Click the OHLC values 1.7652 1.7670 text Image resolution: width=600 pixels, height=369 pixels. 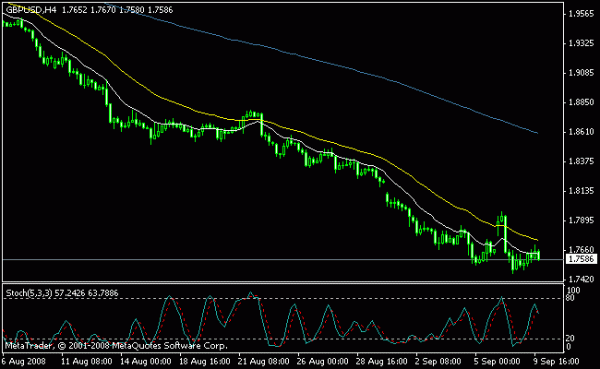coord(89,10)
